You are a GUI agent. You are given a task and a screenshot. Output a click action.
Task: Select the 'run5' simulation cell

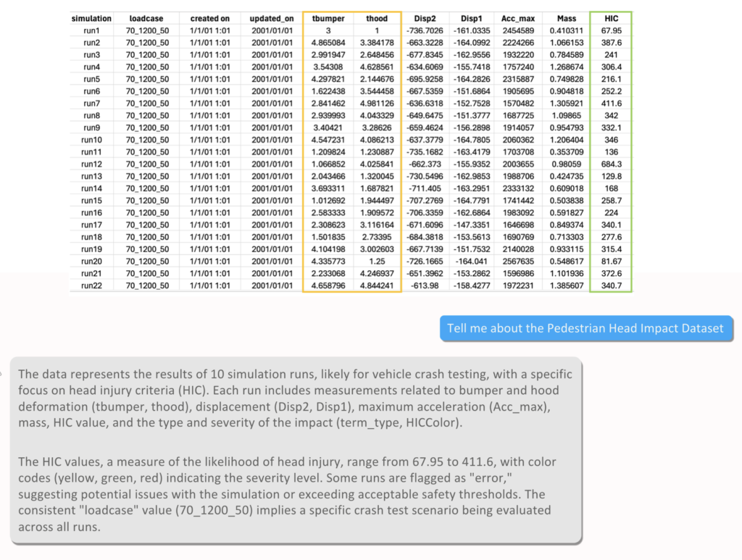[91, 79]
